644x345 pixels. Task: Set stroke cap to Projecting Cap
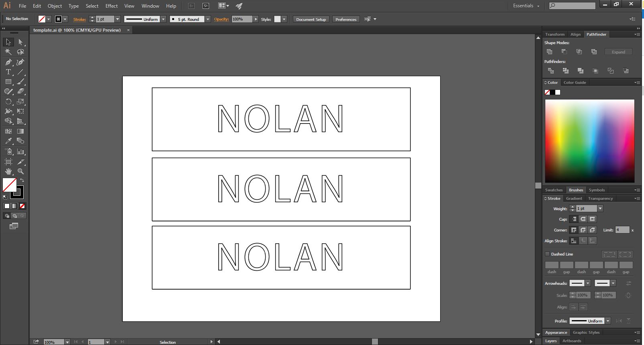tap(592, 219)
